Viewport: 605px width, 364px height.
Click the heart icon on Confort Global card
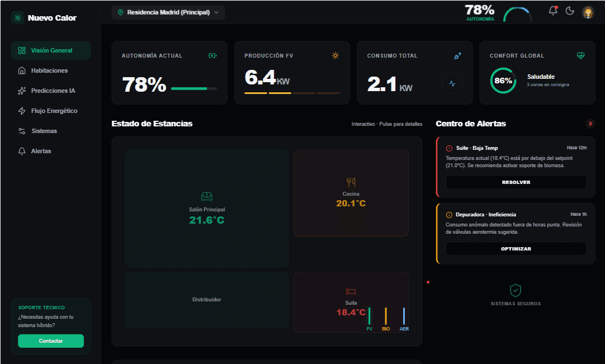tap(581, 55)
